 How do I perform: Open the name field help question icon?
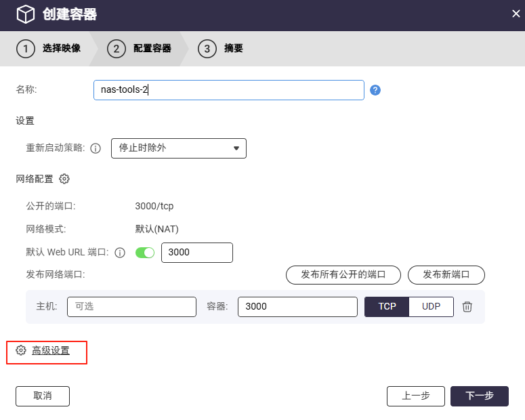point(375,90)
